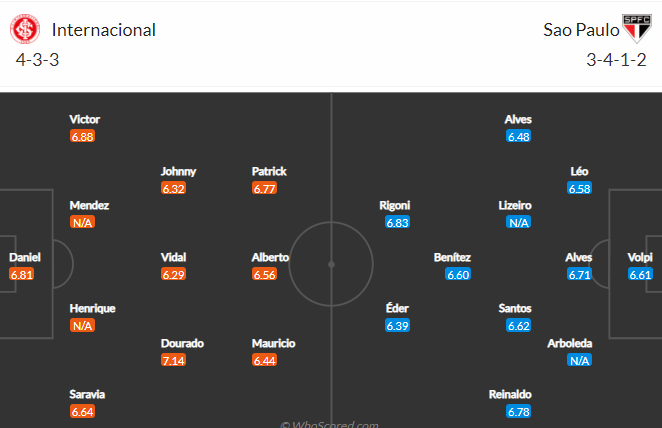Click Reinaldo's 6.78 rating badge

coord(518,412)
